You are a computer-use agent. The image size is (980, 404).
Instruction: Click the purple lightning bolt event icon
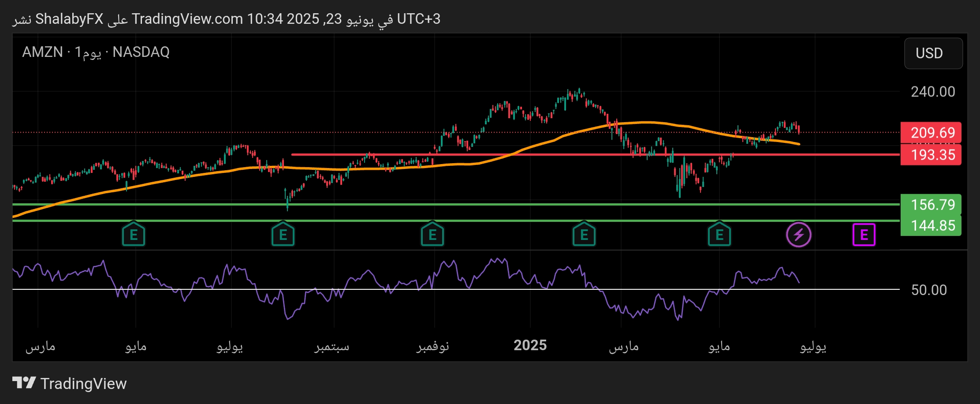tap(799, 235)
